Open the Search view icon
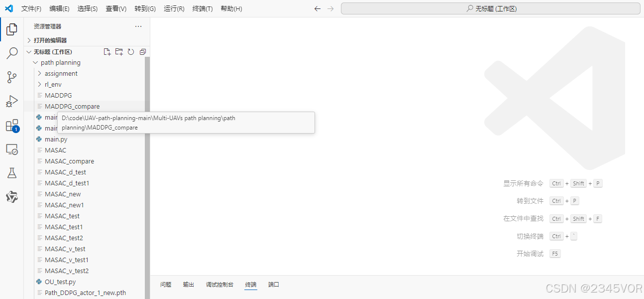The image size is (644, 299). click(x=12, y=53)
